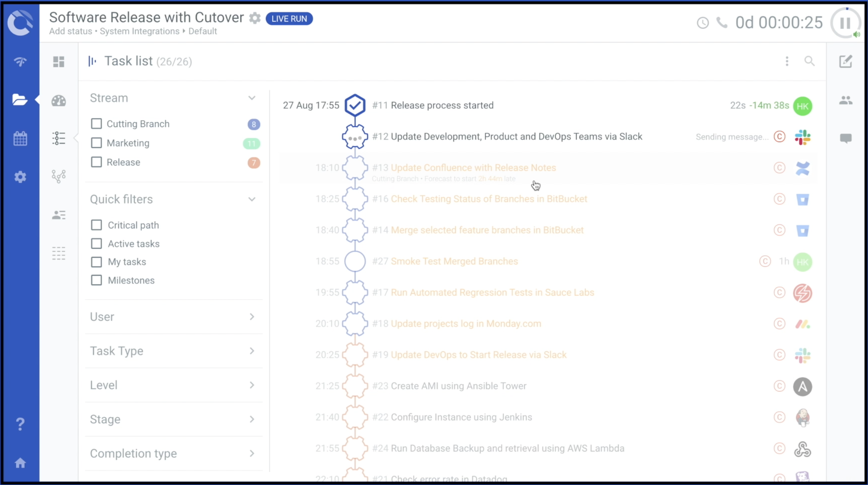
Task: Switch to node map view icon
Action: [x=59, y=176]
